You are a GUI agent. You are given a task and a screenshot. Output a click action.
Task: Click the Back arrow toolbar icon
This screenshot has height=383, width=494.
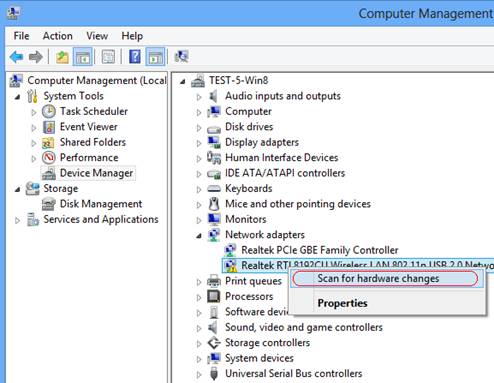click(16, 57)
